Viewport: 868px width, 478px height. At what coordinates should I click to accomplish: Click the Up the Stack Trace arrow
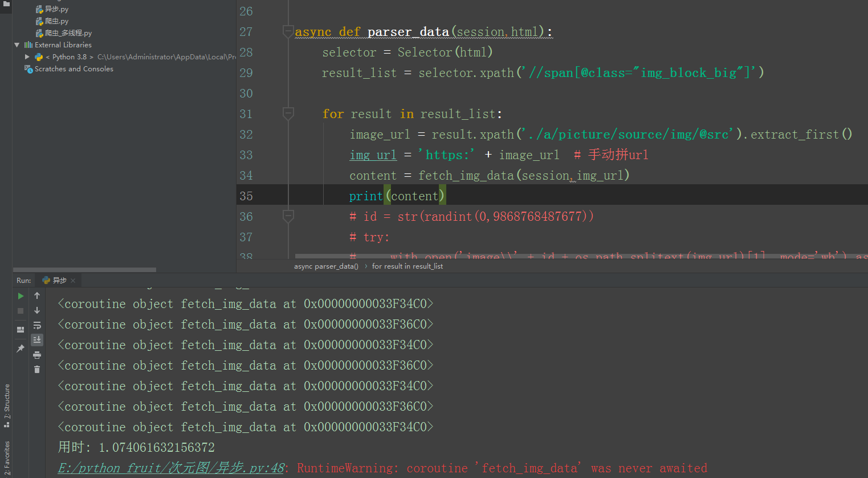(37, 295)
